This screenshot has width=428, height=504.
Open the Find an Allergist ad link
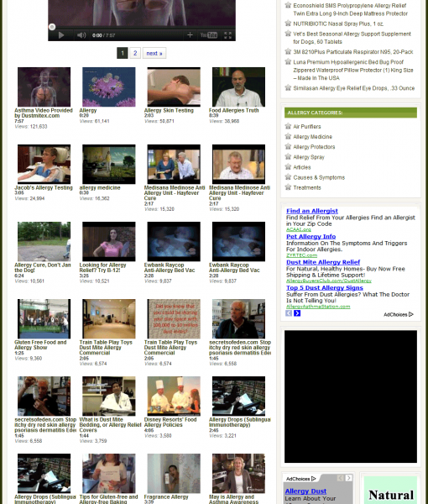pos(312,211)
